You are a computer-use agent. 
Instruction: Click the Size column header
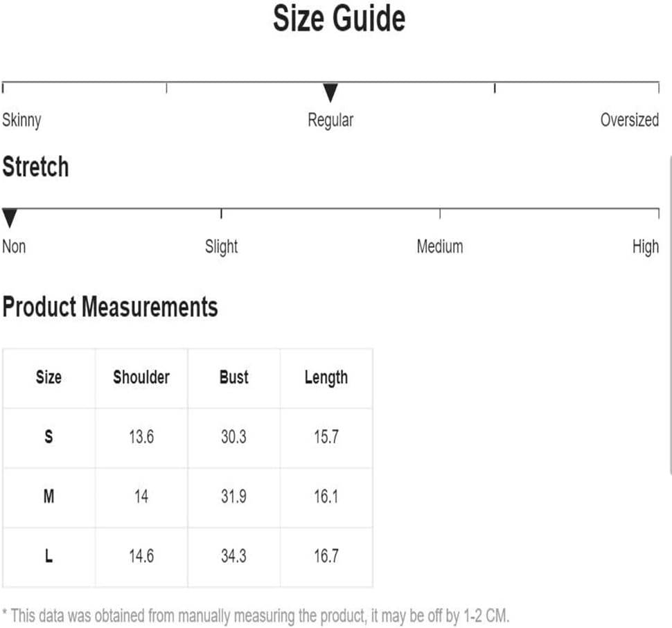49,378
